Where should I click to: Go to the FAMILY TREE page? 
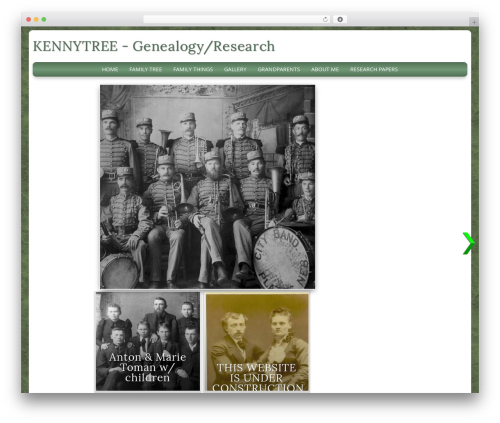pos(145,69)
